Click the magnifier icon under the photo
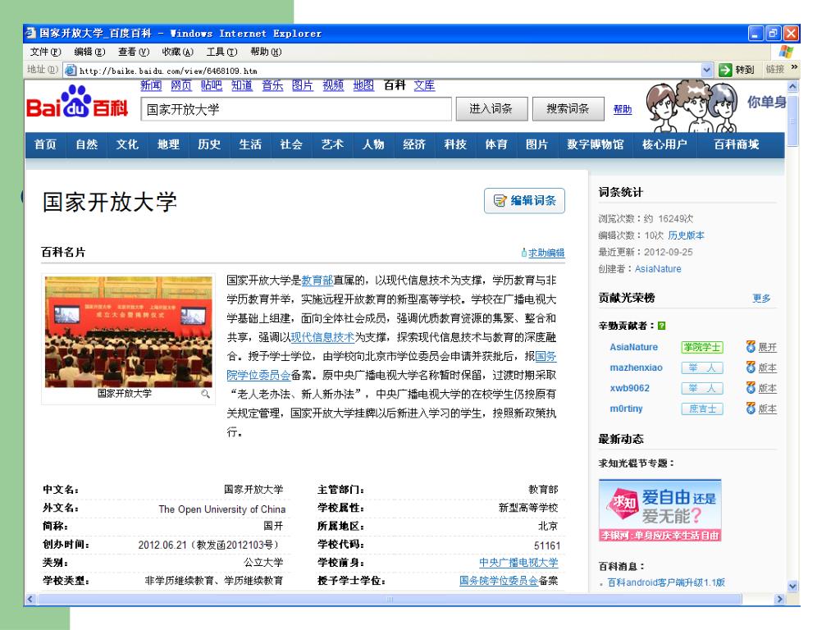The height and width of the screenshot is (630, 840). (205, 394)
